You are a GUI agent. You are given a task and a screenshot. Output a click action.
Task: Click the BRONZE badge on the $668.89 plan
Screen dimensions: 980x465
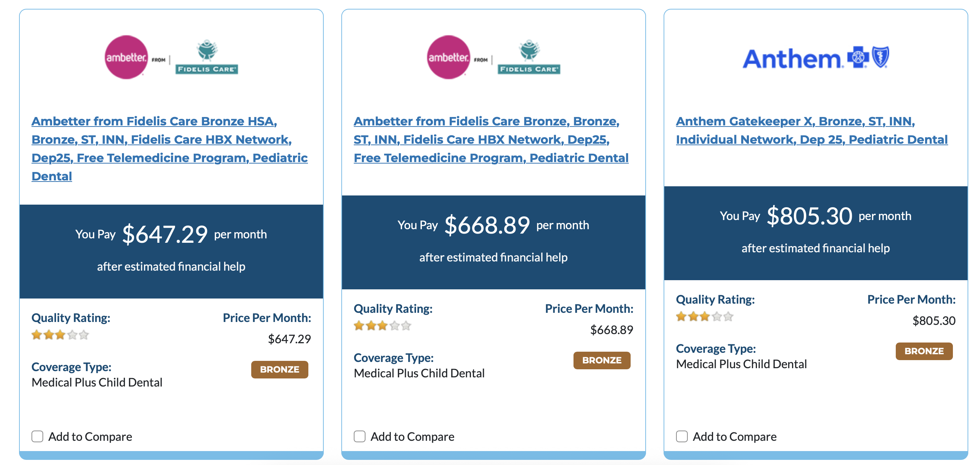coord(602,360)
